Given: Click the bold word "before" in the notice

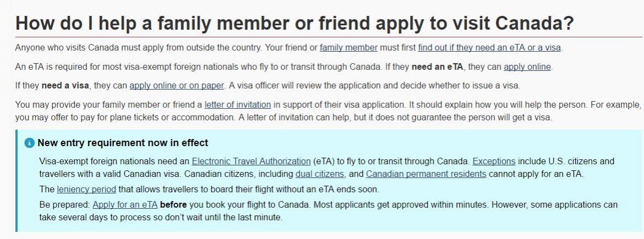Looking at the screenshot, I should [173, 205].
